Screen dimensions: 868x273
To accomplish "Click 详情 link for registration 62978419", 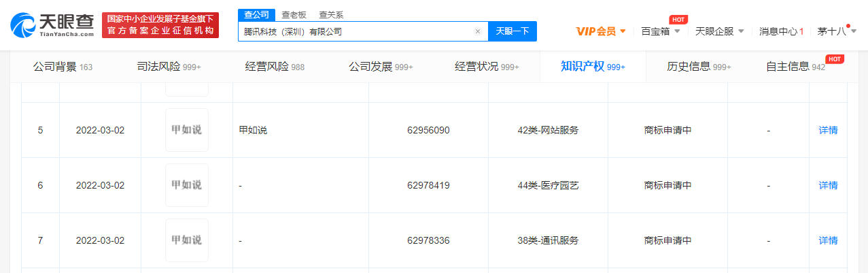I will pyautogui.click(x=828, y=185).
